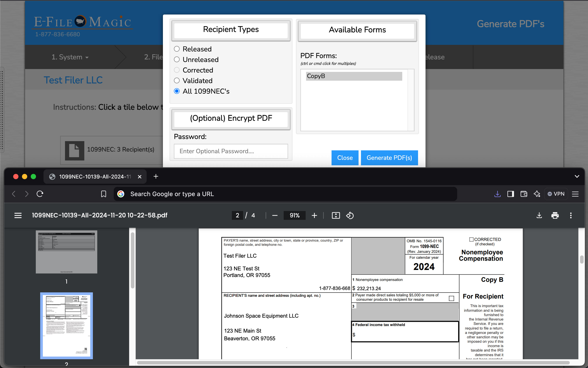Rotate the PDF counterclockwise
This screenshot has height=368, width=588.
(350, 215)
